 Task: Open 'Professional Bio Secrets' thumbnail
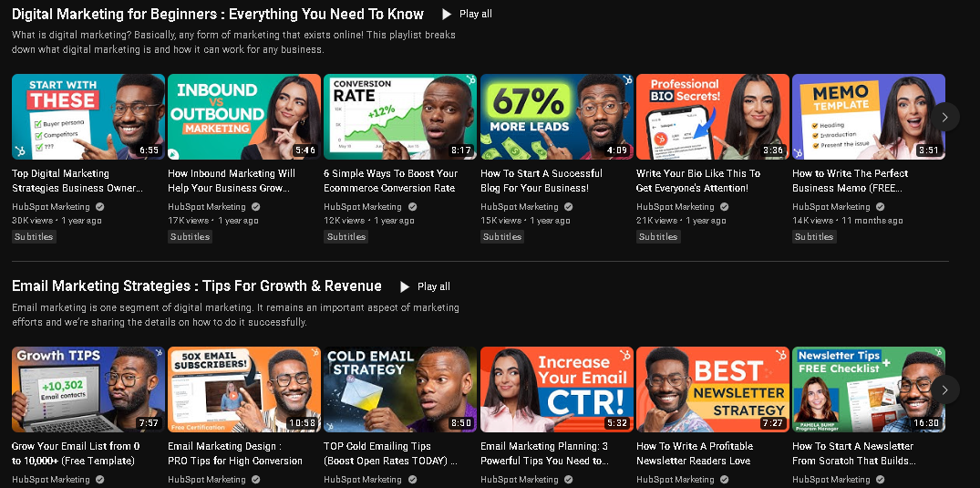click(x=713, y=117)
